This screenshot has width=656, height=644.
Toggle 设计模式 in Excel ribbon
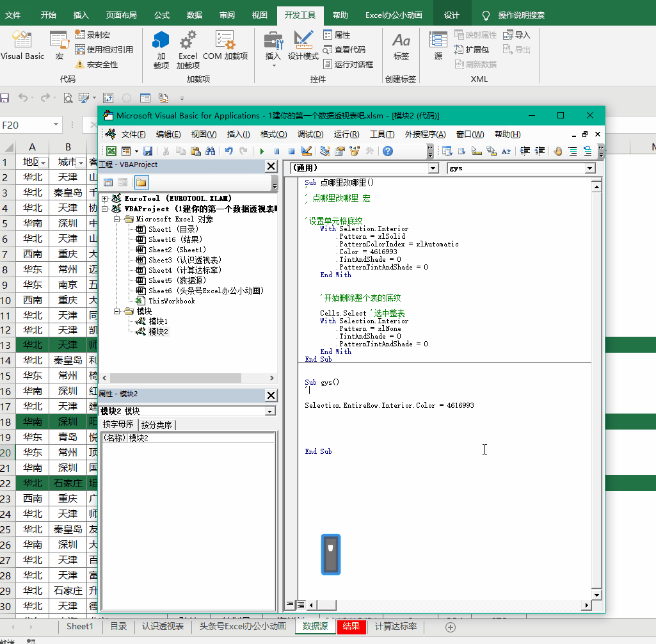point(303,46)
